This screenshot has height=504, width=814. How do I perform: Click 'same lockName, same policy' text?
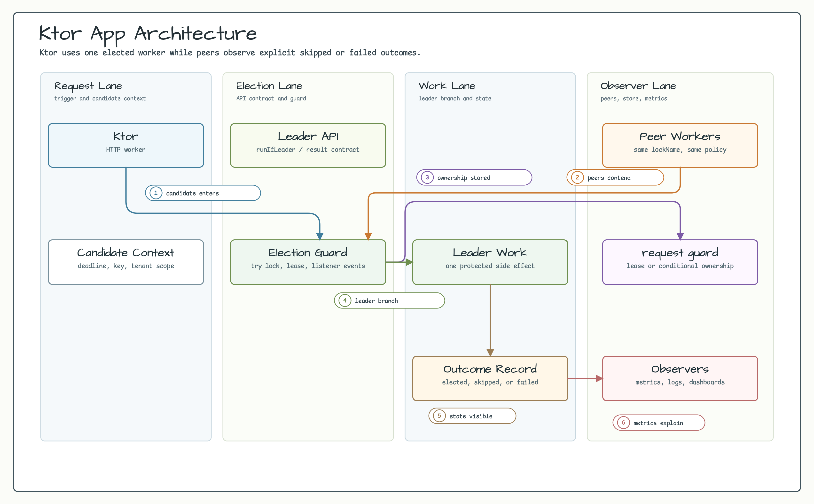click(x=680, y=150)
